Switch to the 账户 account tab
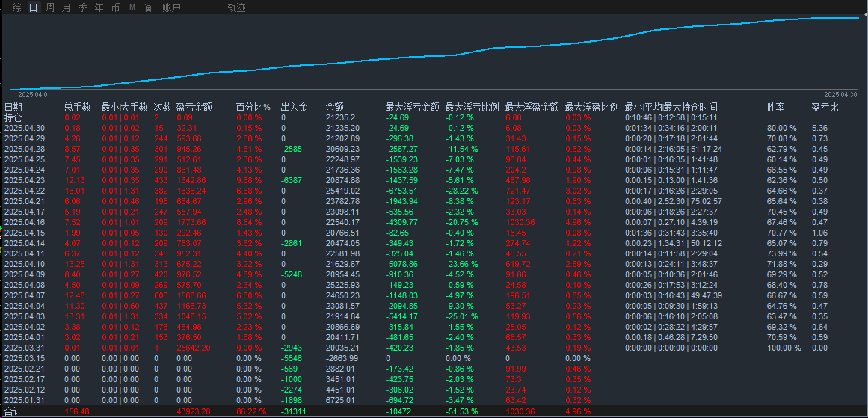Image resolution: width=868 pixels, height=418 pixels. [172, 7]
